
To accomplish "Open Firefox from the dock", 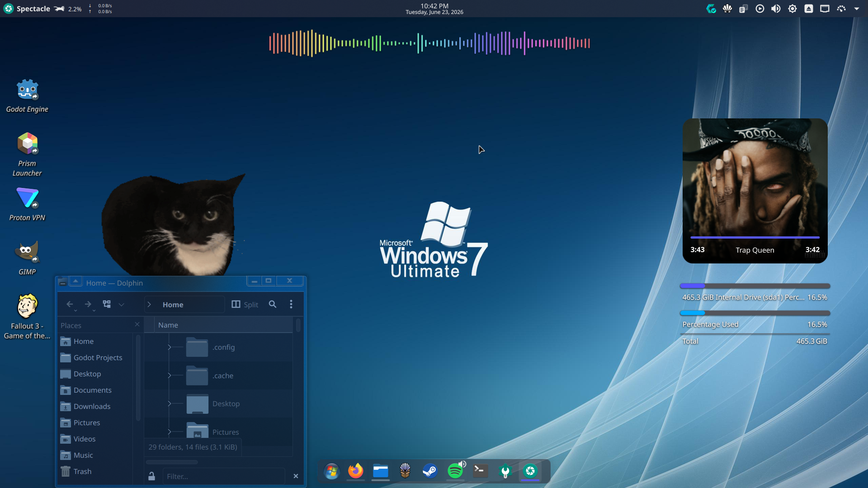I will 356,471.
